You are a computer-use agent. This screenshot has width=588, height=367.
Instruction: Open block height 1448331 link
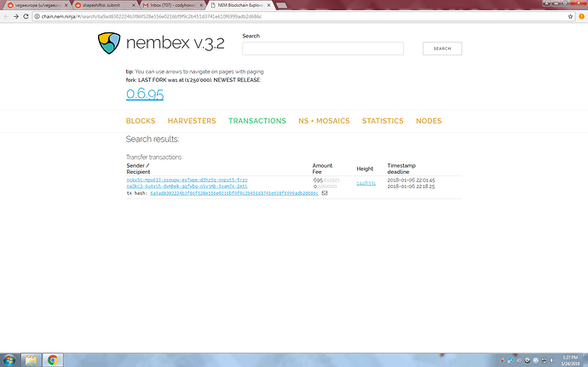(366, 183)
